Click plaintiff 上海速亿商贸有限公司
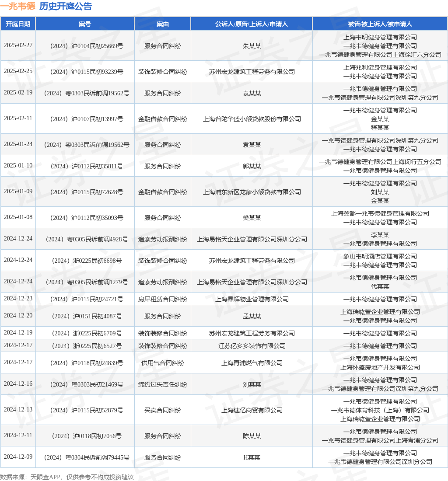Screen dimensions: 448x481 click(252, 411)
